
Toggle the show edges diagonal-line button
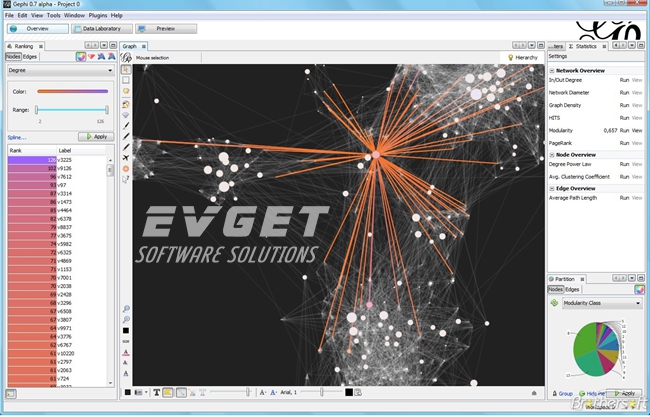[x=181, y=393]
